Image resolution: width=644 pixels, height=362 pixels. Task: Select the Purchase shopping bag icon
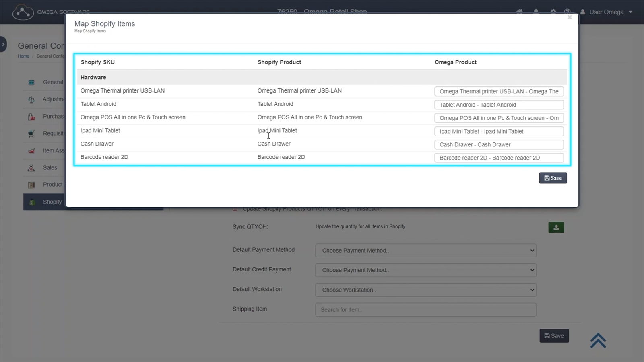coord(31,117)
